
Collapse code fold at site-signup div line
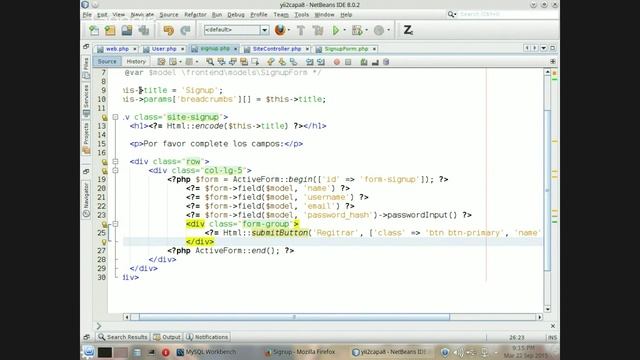point(116,117)
